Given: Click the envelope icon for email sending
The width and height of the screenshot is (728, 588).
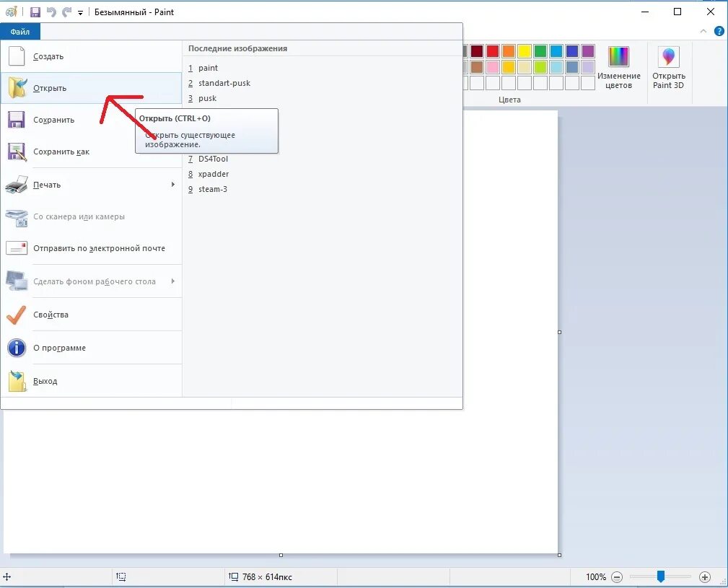Looking at the screenshot, I should [x=17, y=248].
